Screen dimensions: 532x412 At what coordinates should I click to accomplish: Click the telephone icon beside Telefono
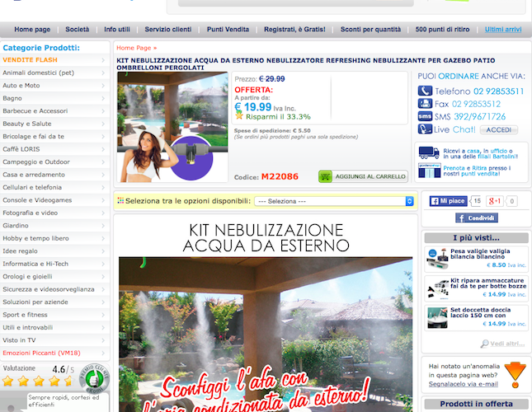pyautogui.click(x=425, y=91)
